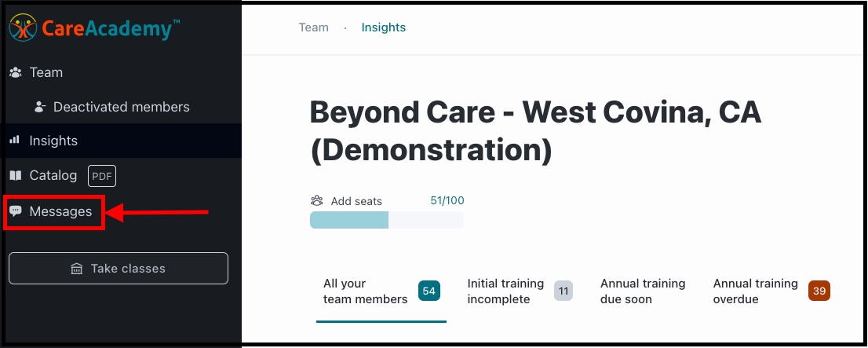Click the Messages speech bubble icon
Image resolution: width=868 pixels, height=348 pixels.
(16, 211)
